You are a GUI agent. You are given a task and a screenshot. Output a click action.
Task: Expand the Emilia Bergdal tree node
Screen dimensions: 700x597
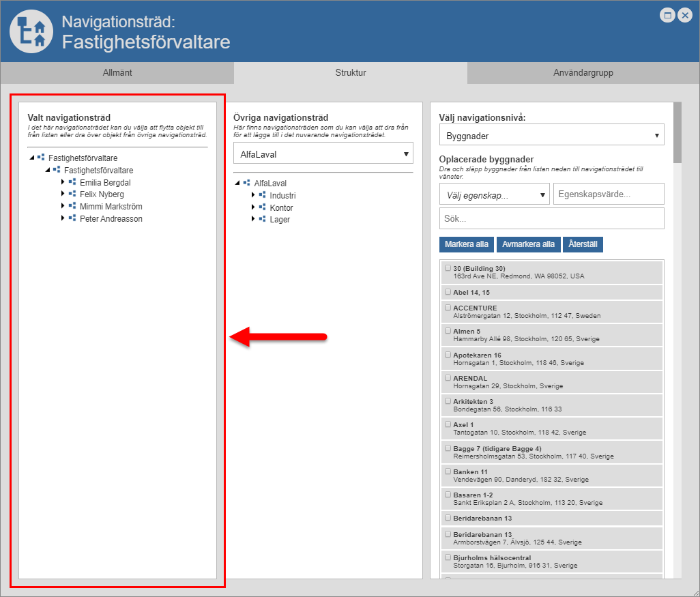tap(63, 182)
